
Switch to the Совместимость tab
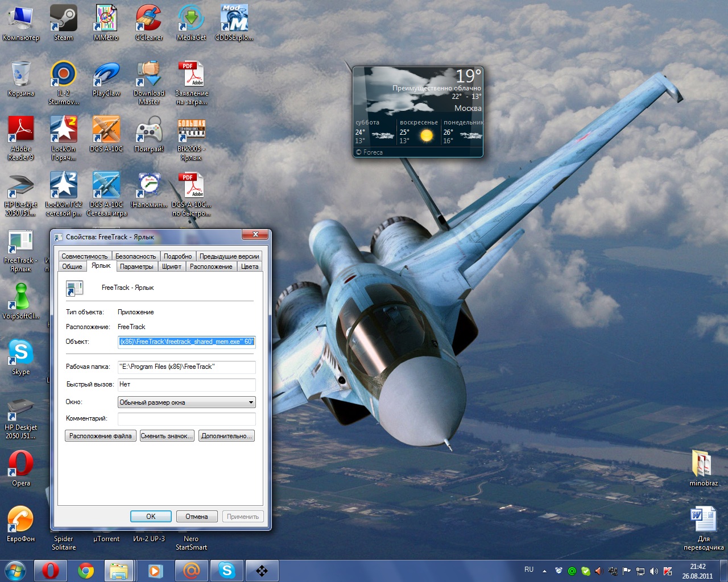pos(84,256)
